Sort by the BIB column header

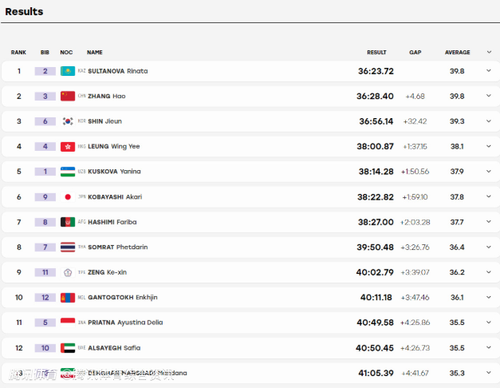45,52
